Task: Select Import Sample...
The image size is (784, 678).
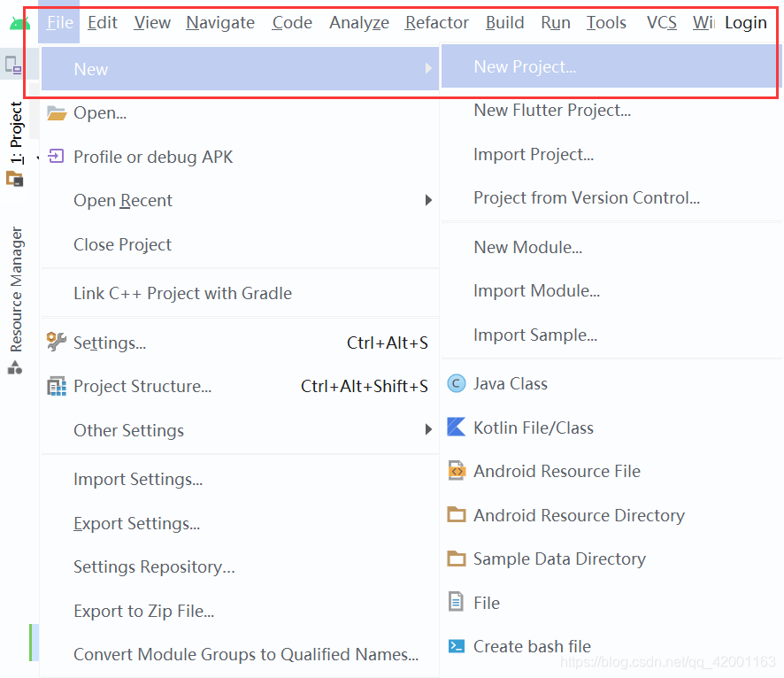Action: pos(611,335)
